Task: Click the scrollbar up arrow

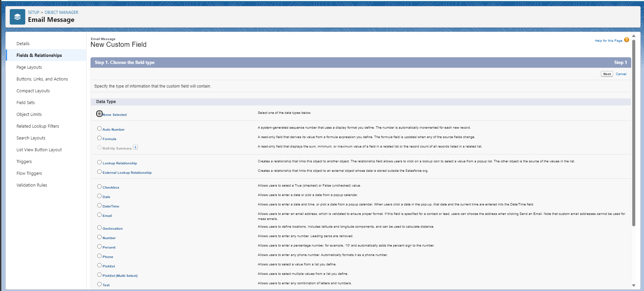Action: 634,36
